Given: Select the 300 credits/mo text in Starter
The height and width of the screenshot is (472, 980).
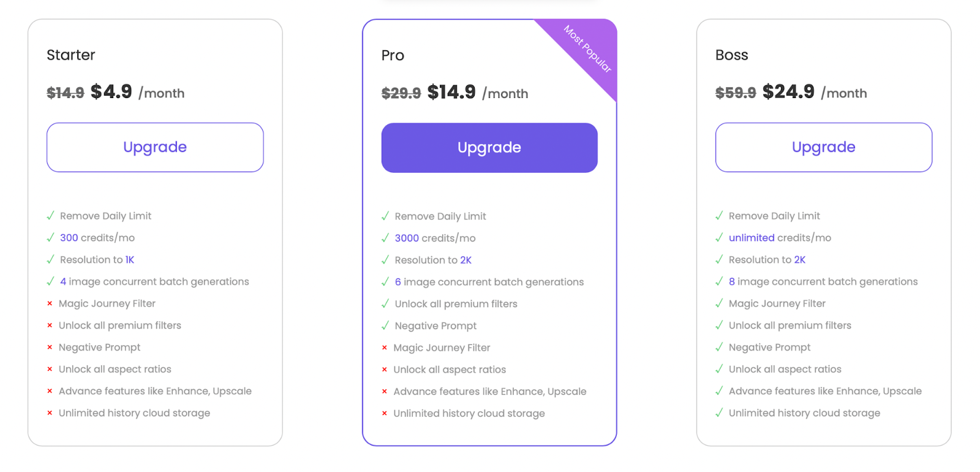Looking at the screenshot, I should 97,238.
